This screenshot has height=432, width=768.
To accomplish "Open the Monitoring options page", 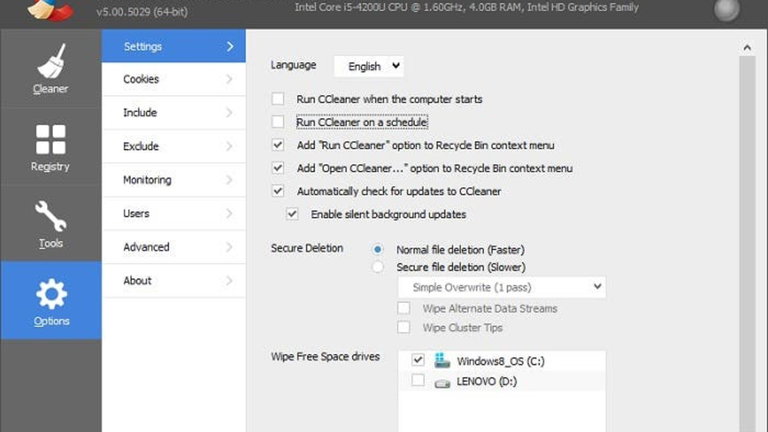I will [x=173, y=180].
